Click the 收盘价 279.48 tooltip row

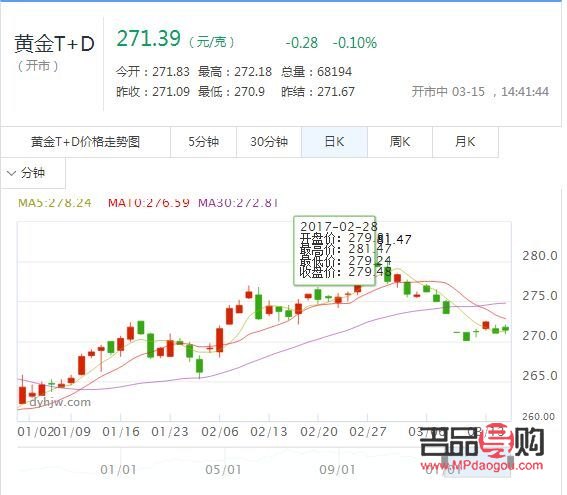[x=345, y=272]
